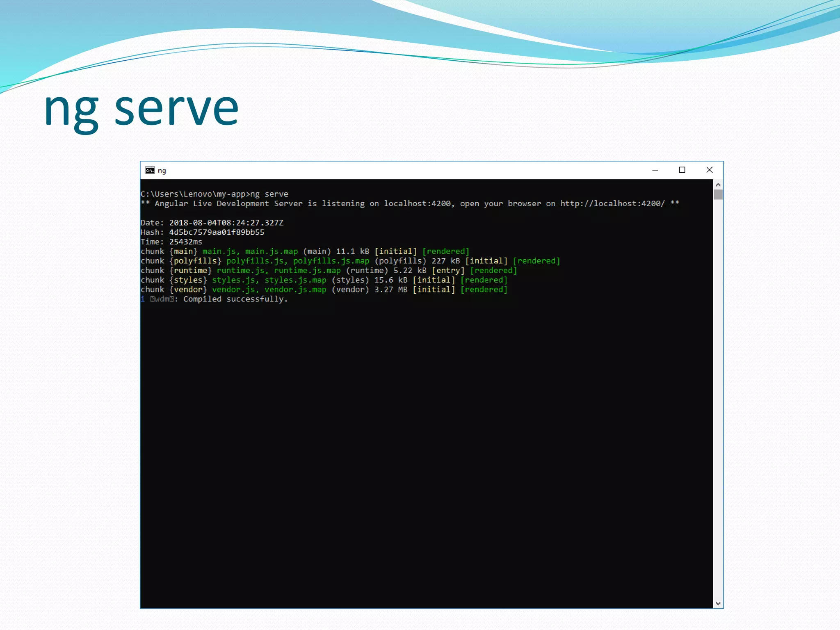Click the '11.1 kB' main size value

click(353, 251)
